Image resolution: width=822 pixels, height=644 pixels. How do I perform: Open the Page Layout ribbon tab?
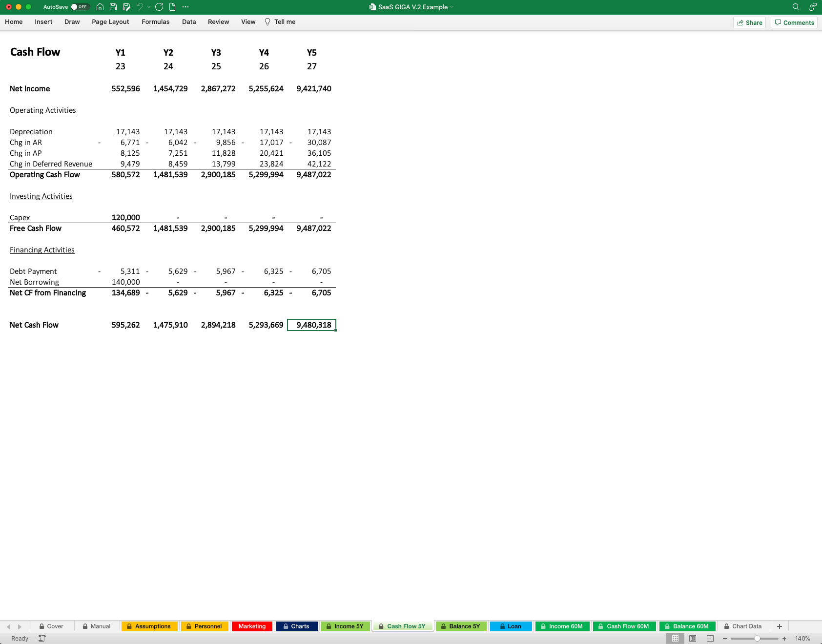(110, 22)
